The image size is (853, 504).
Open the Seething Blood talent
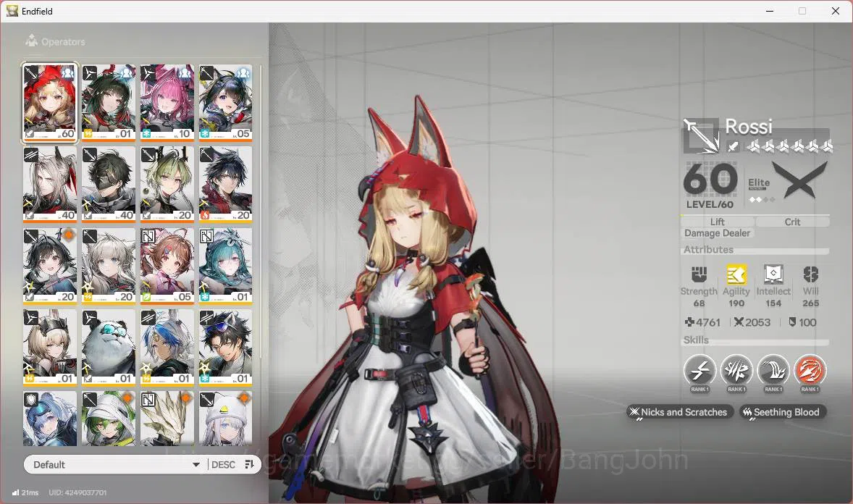pyautogui.click(x=783, y=412)
